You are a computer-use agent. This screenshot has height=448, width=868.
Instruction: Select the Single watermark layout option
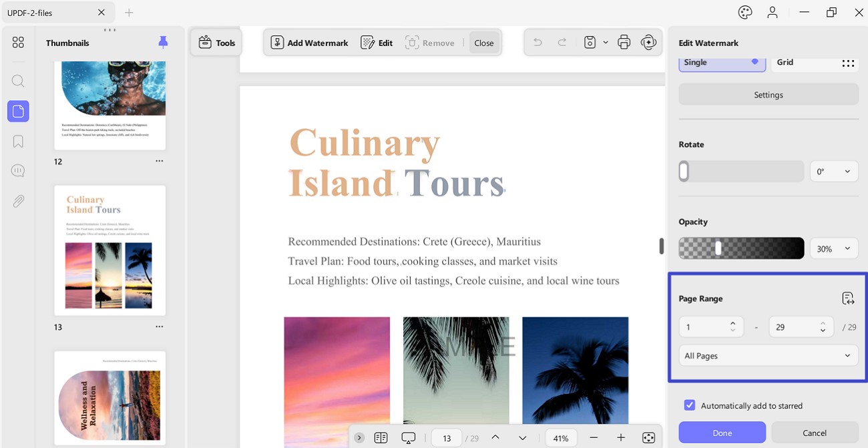722,63
